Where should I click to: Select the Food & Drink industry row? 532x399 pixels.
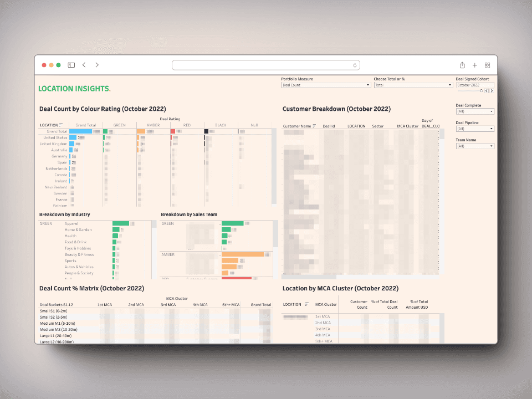pyautogui.click(x=76, y=242)
